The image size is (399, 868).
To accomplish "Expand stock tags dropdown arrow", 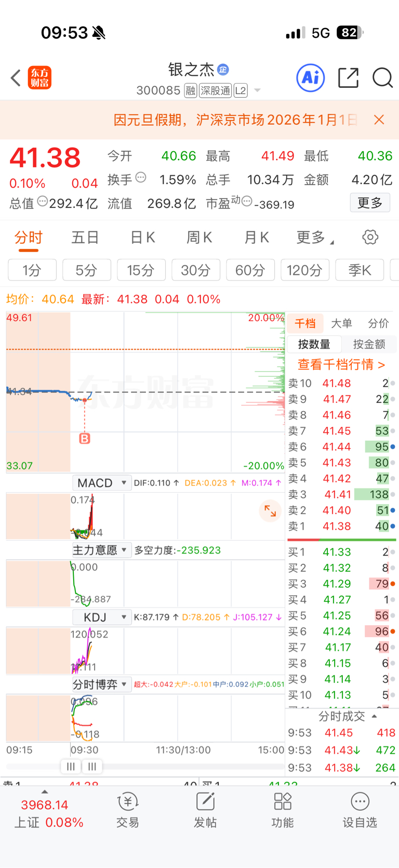I will [257, 91].
